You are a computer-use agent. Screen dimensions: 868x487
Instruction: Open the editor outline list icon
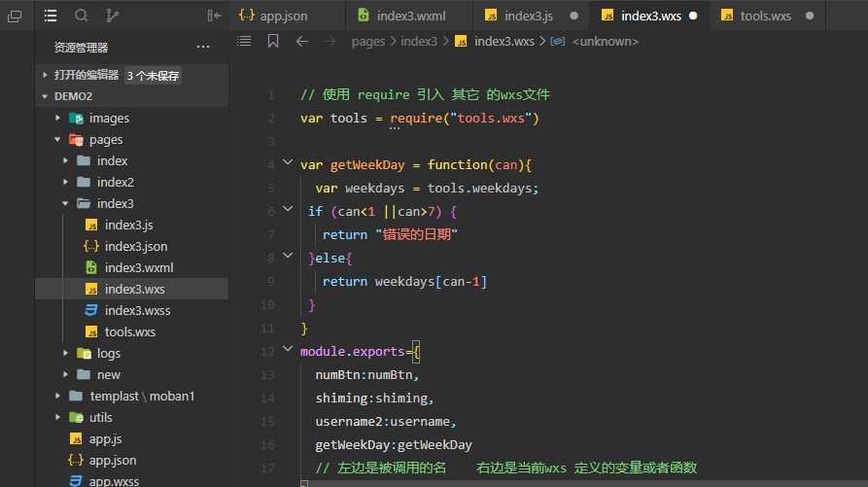(x=244, y=41)
